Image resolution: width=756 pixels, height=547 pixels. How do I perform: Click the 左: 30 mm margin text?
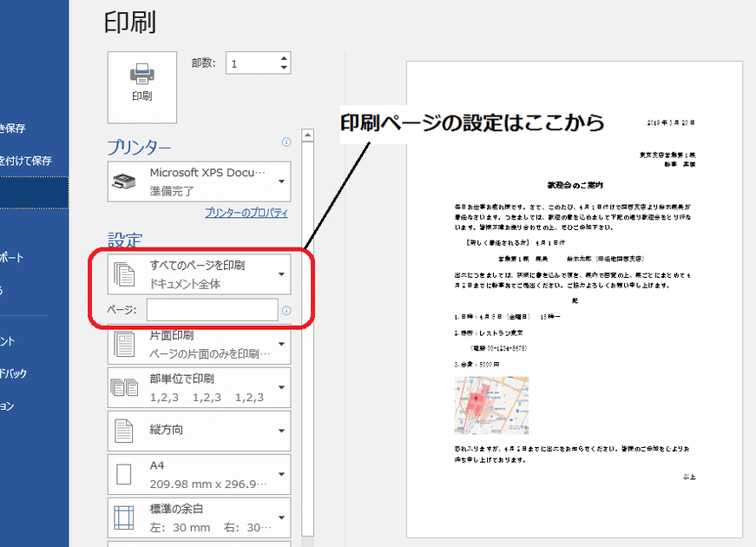180,527
